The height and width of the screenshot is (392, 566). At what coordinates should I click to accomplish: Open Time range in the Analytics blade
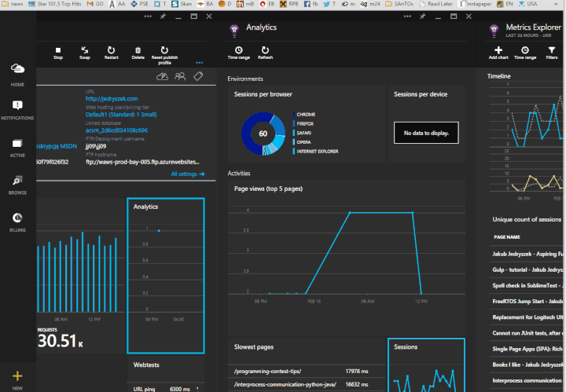(238, 52)
